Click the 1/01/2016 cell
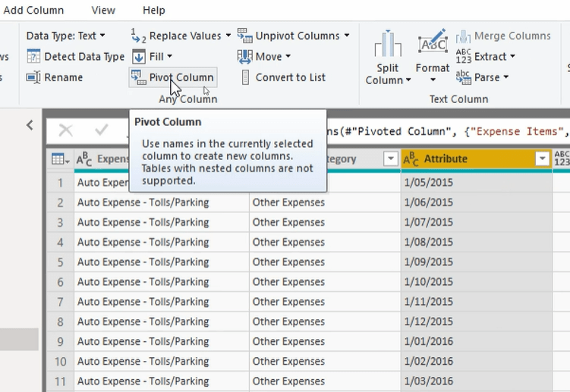The width and height of the screenshot is (570, 392). tap(477, 341)
